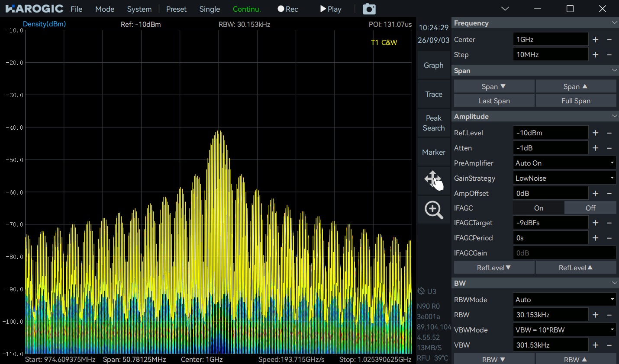Increase RBW with plus button
Viewport: 619px width, 364px height.
click(596, 315)
